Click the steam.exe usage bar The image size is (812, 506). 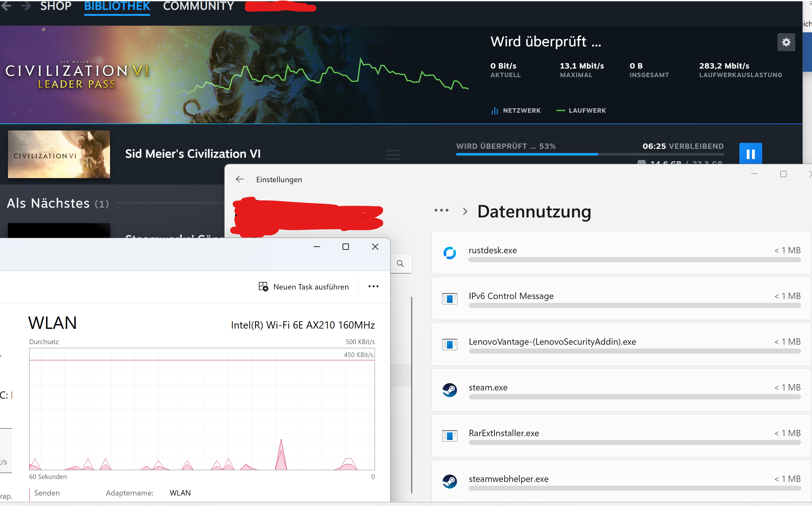pos(634,397)
